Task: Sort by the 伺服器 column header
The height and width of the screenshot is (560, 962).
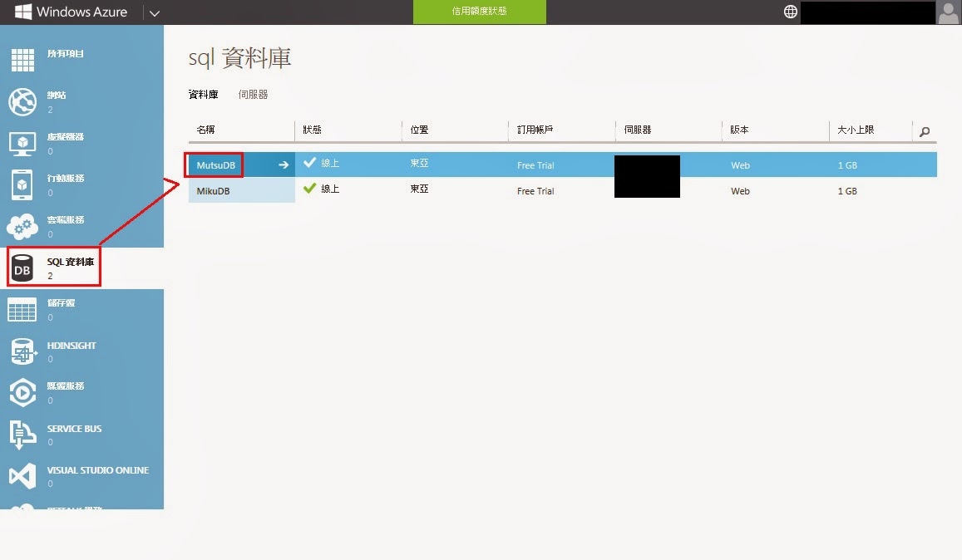Action: [x=638, y=130]
